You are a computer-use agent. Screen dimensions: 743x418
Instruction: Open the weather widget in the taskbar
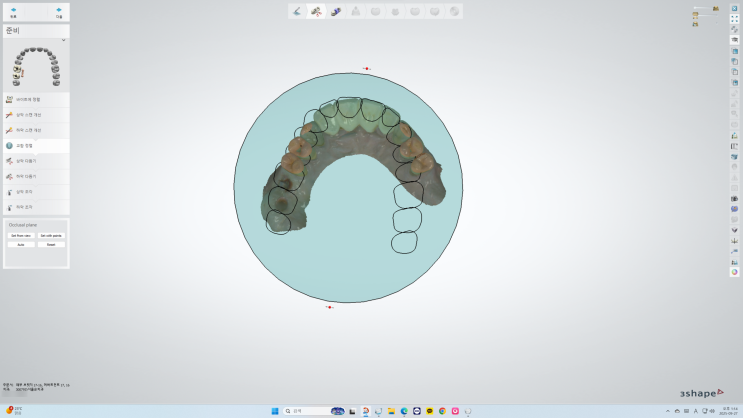tap(14, 410)
